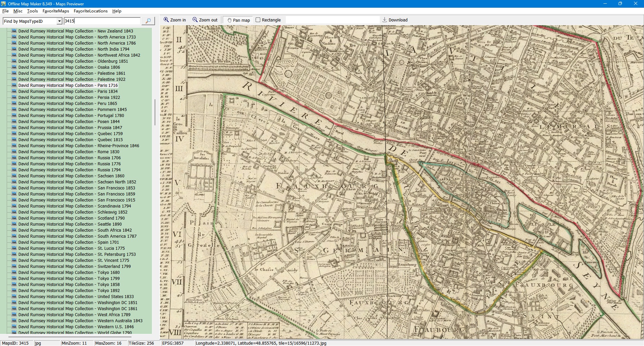Open the Tools menu
This screenshot has height=346, width=644.
coord(32,11)
